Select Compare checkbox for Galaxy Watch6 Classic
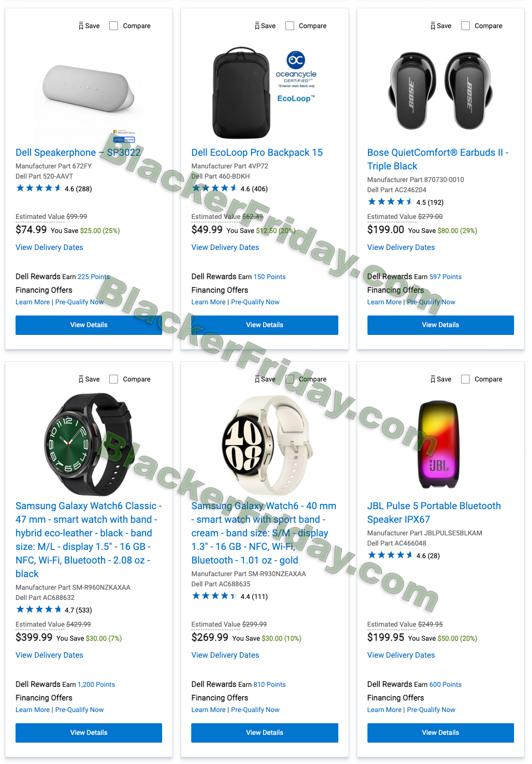 [114, 379]
